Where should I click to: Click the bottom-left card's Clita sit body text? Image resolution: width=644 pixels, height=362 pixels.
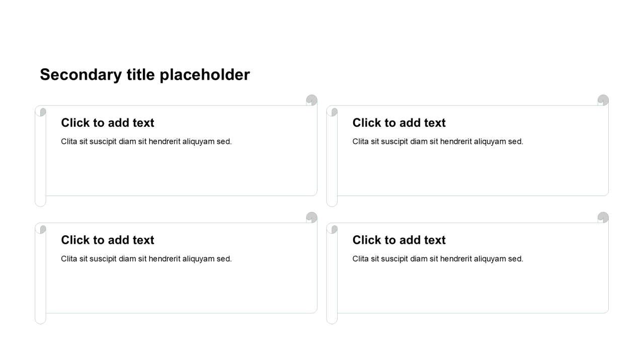(146, 259)
